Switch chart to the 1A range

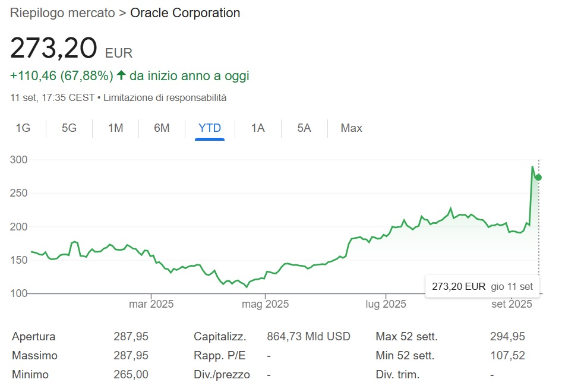257,128
